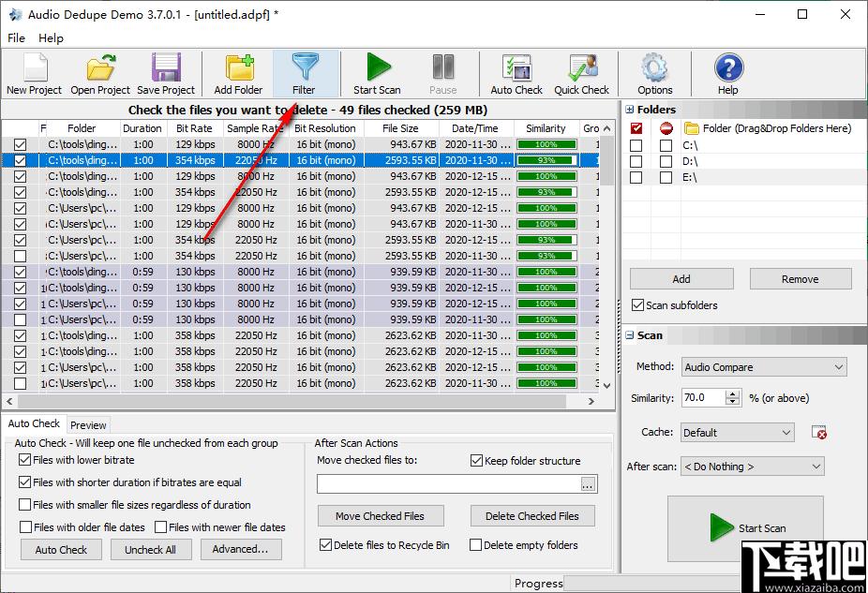The image size is (868, 593).
Task: Expand the After scan Do Nothing dropdown
Action: (x=753, y=467)
